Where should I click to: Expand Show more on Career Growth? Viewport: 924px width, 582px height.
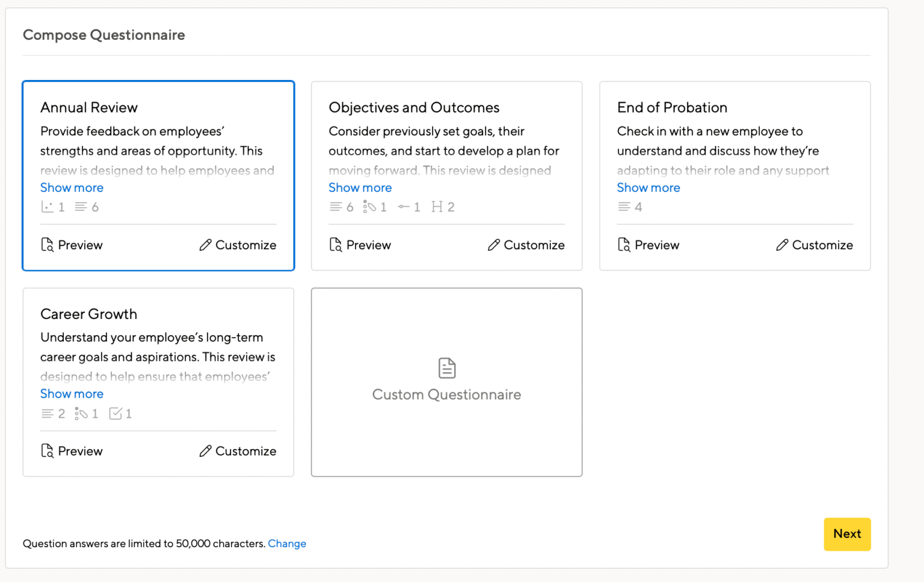72,394
